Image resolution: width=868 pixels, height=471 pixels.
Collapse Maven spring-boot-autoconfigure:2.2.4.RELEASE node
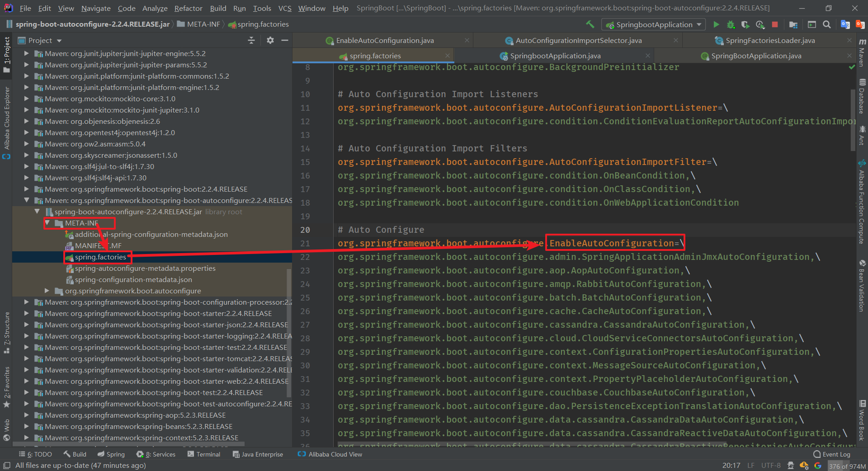26,200
